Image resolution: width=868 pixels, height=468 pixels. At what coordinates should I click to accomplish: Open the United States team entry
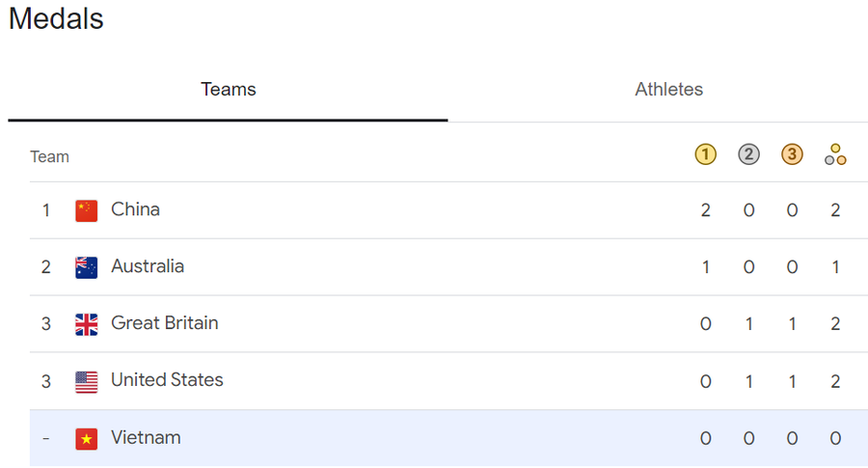(x=167, y=380)
